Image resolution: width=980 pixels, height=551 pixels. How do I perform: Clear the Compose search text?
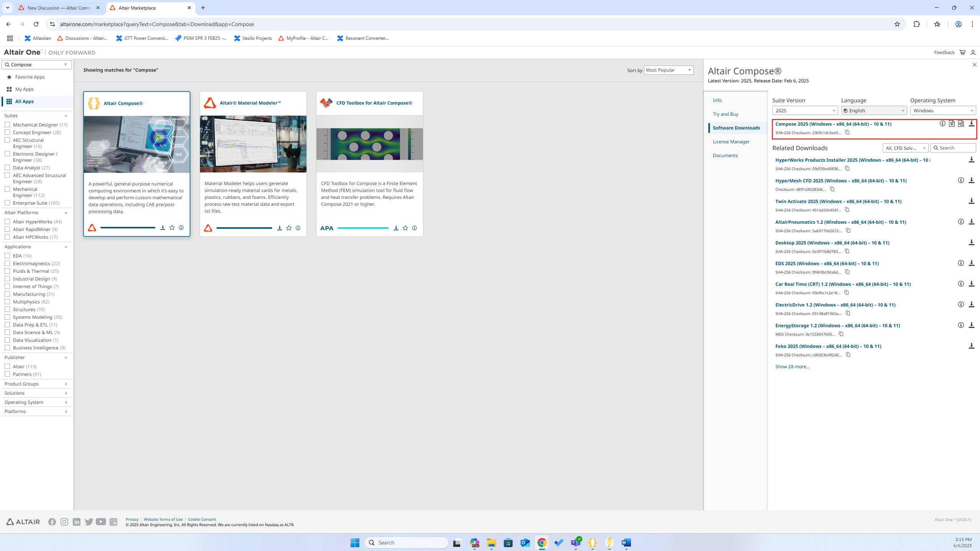[66, 64]
